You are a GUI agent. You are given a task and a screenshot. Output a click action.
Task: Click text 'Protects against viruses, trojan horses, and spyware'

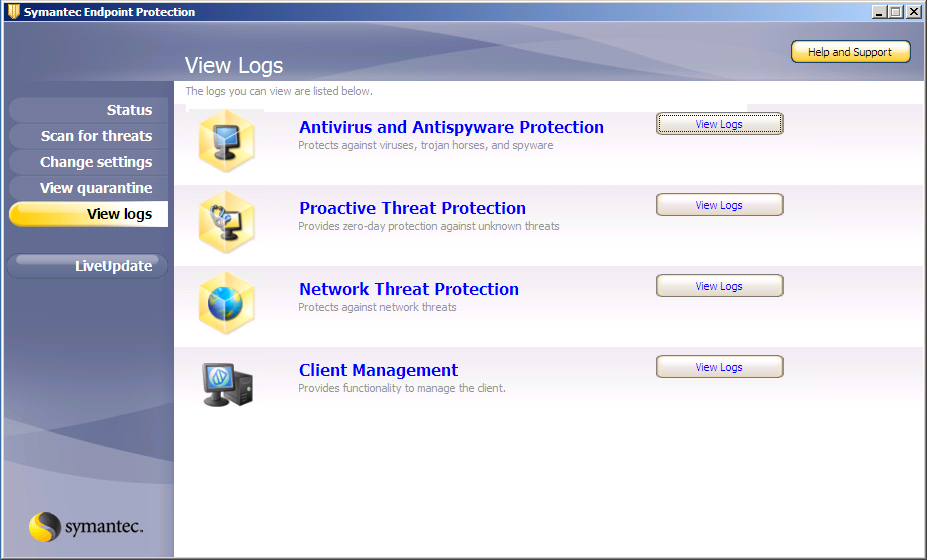click(x=426, y=145)
